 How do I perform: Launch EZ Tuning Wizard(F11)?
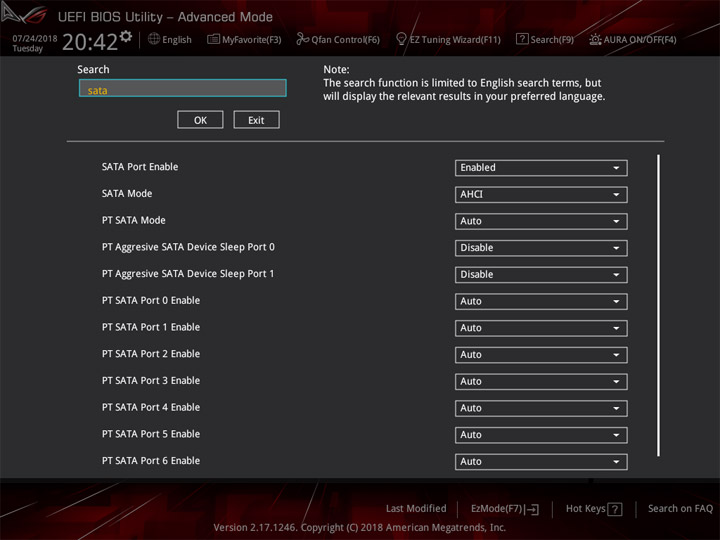pyautogui.click(x=448, y=39)
